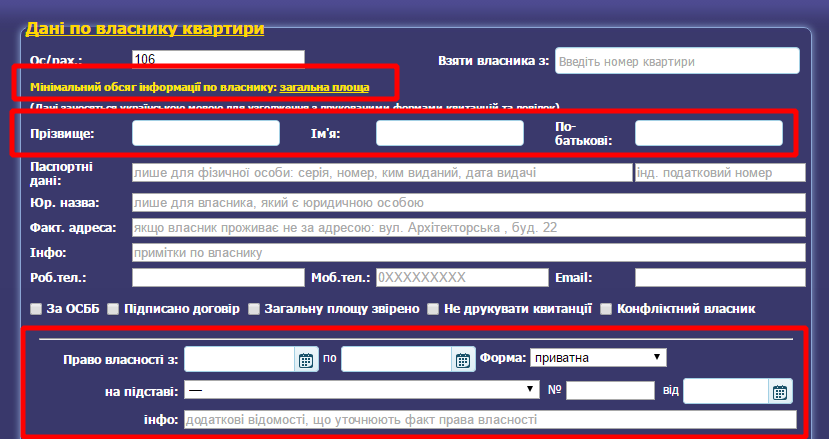The width and height of the screenshot is (829, 439).
Task: Click the 'Юр. назва' legal name field
Action: coord(468,203)
